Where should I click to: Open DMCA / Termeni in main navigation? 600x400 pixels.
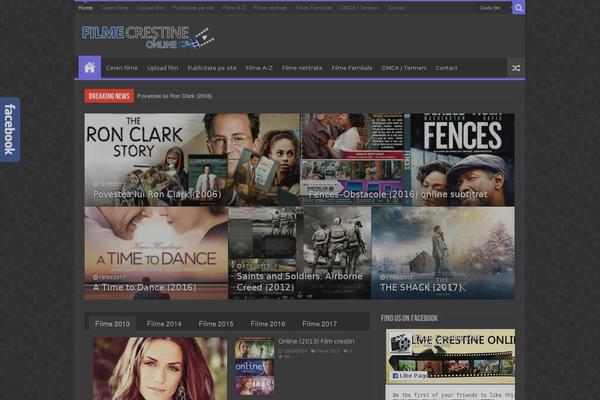(x=404, y=68)
